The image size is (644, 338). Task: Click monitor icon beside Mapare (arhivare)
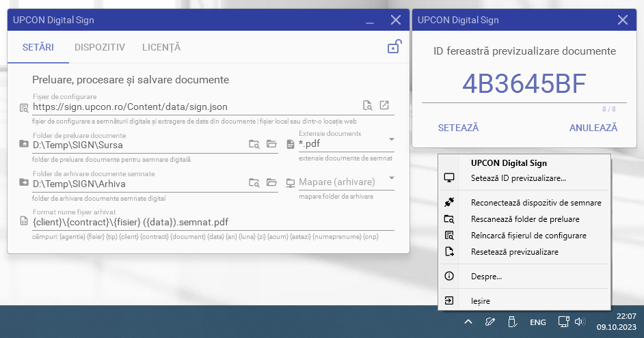pos(291,183)
